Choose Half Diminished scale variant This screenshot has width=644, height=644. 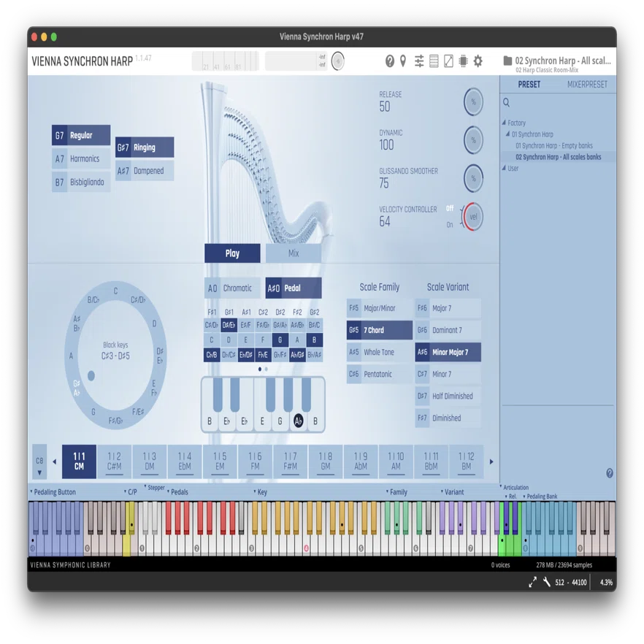[448, 396]
